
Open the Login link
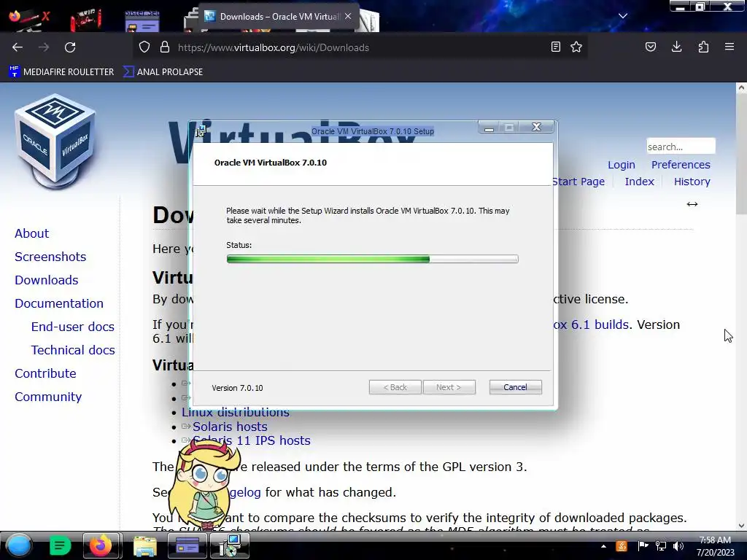click(622, 165)
